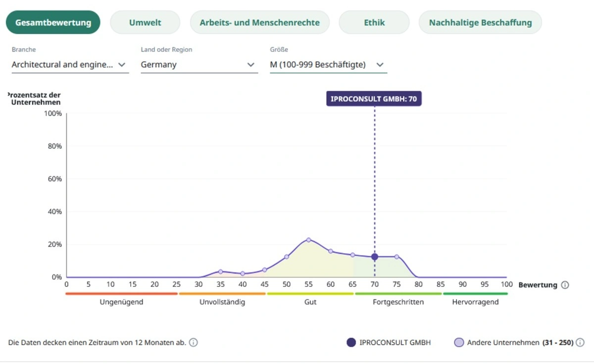
Task: Click info icon beside 12 Monaten note
Action: pyautogui.click(x=194, y=343)
